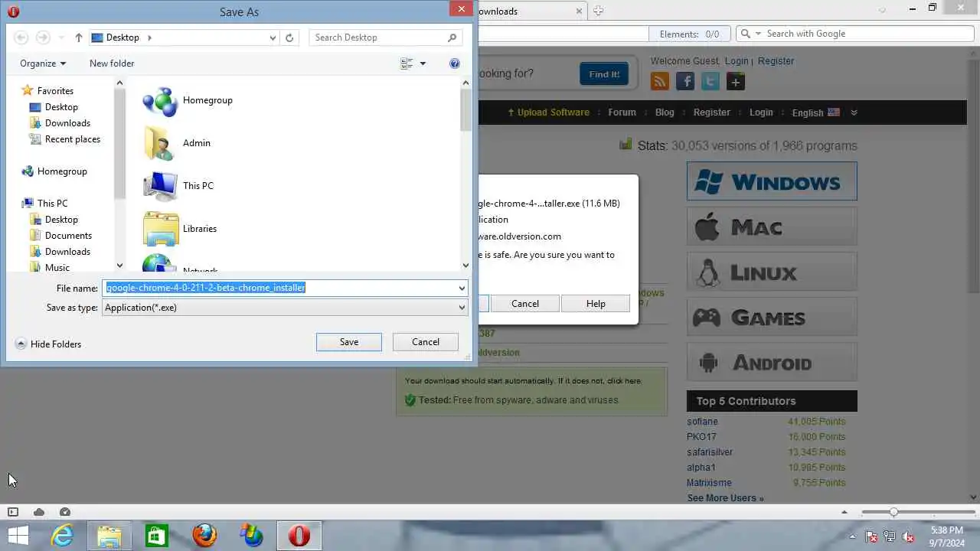Click the Login link beside Welcome Guest

tap(737, 61)
